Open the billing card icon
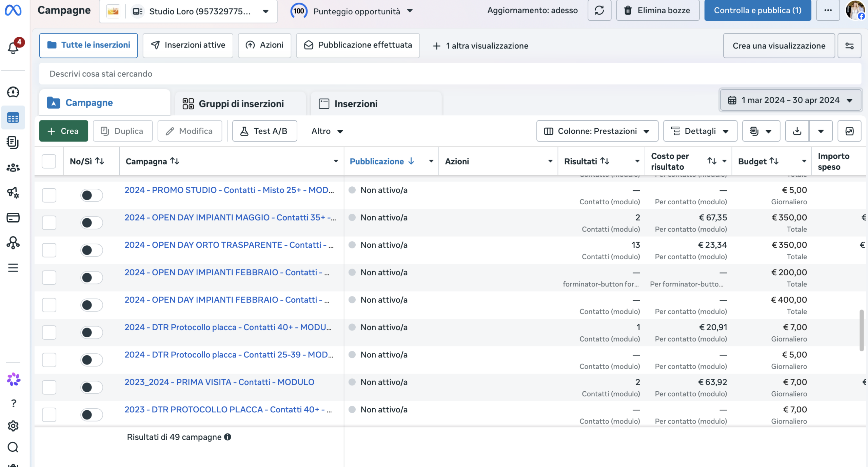 [13, 218]
